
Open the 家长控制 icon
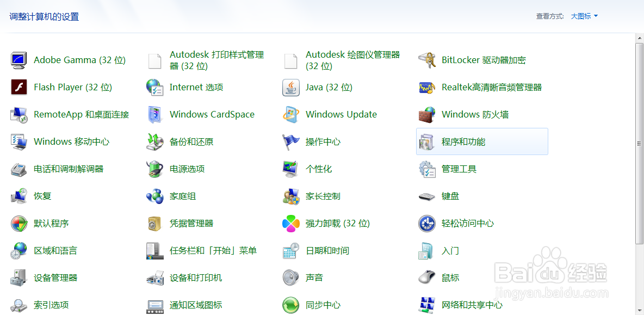[x=291, y=196]
